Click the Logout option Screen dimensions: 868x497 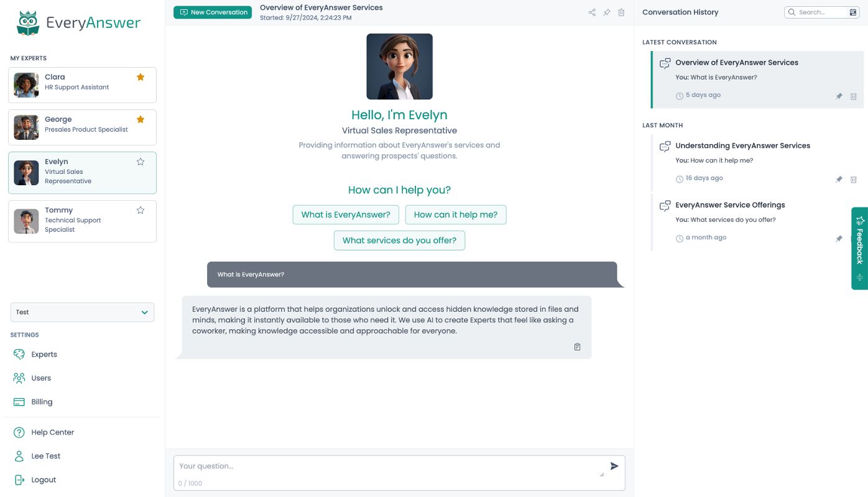coord(44,480)
